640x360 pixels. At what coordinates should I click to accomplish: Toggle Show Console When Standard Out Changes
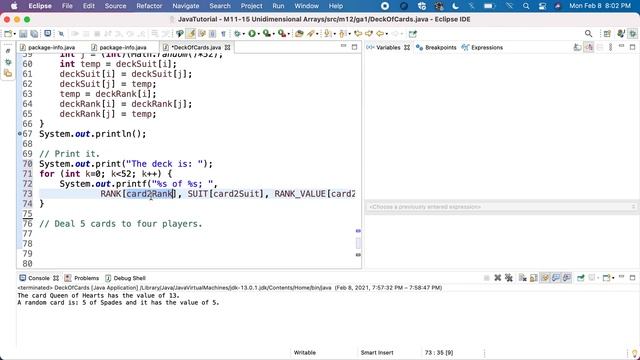coord(556,278)
